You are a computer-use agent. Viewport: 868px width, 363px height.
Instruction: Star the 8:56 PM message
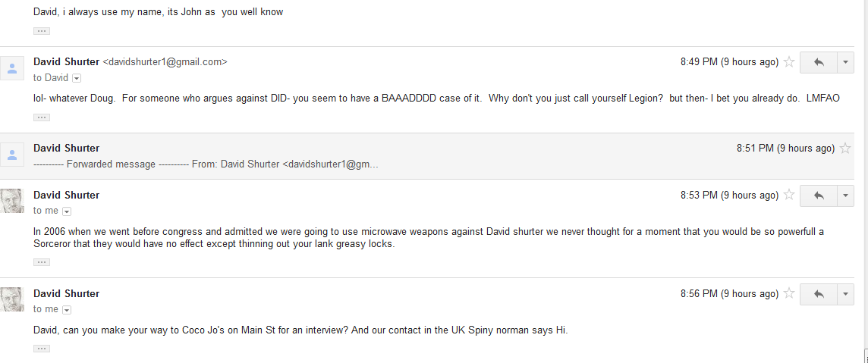click(789, 293)
